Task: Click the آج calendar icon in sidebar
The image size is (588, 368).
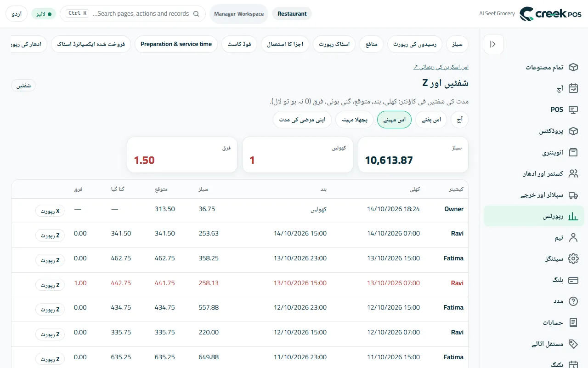Action: tap(573, 88)
